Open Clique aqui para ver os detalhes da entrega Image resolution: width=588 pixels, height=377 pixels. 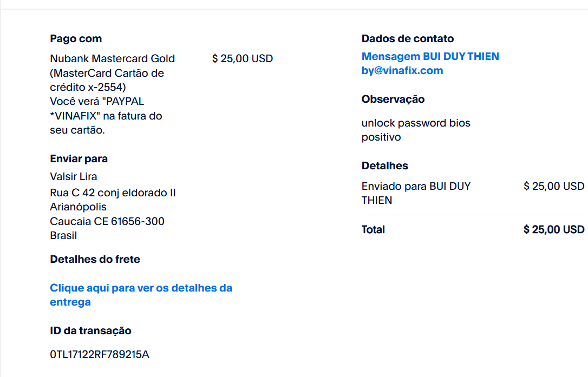coord(141,295)
